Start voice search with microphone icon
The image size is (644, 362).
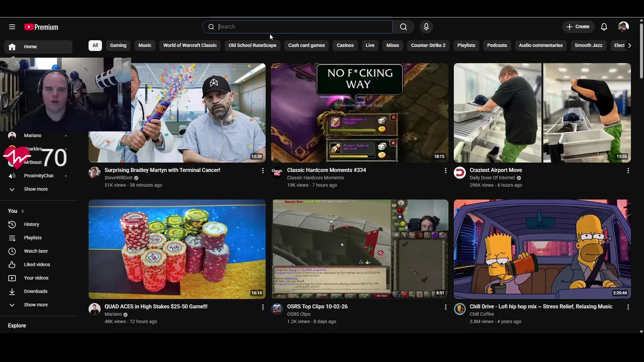click(x=426, y=27)
